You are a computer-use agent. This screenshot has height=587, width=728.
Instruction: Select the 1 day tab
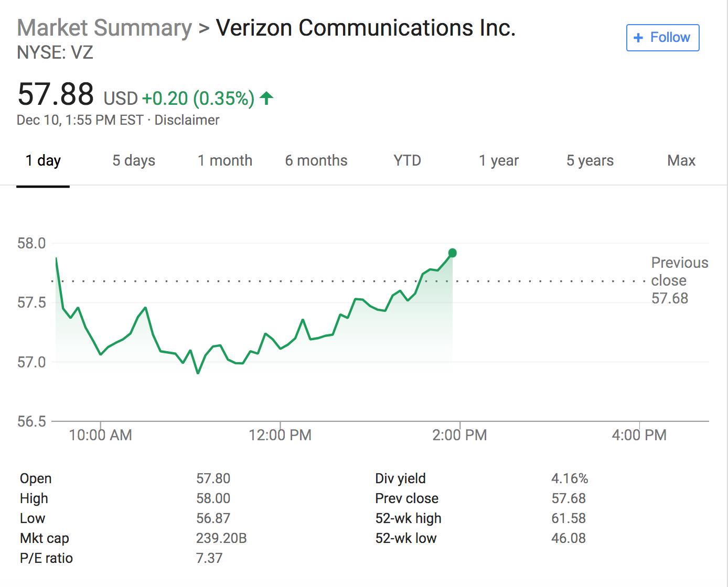(x=43, y=160)
